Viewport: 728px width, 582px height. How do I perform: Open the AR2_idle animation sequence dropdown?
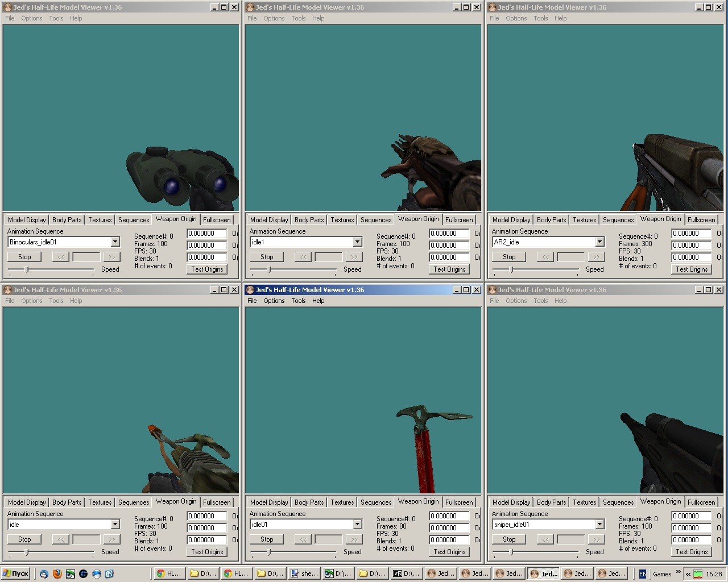pyautogui.click(x=599, y=242)
